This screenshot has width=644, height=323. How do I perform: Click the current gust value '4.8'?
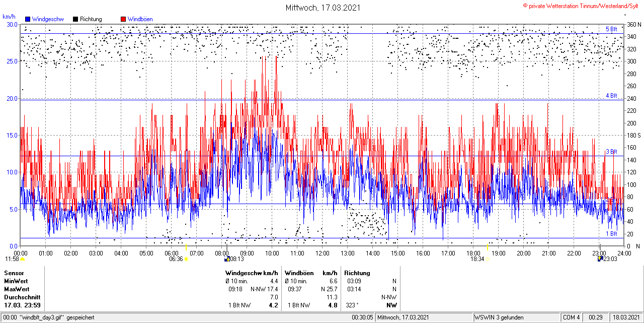333,305
